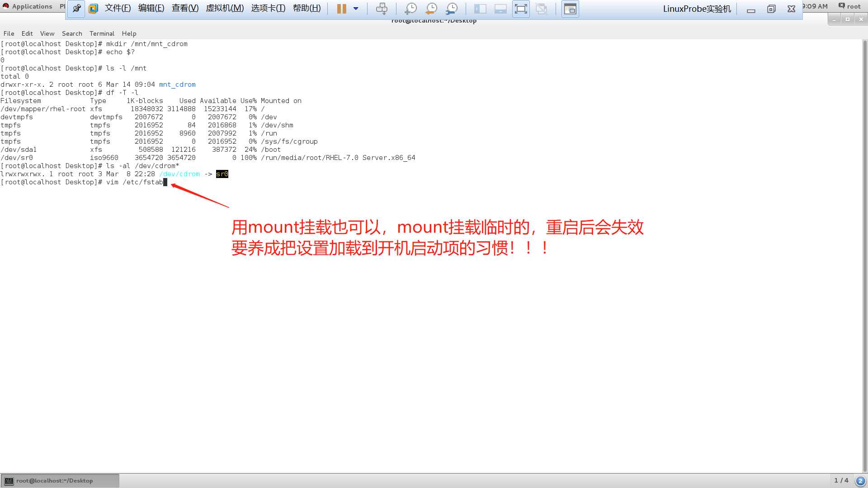The height and width of the screenshot is (488, 868).
Task: Click the pause/resume button in toolbar
Action: coord(340,8)
